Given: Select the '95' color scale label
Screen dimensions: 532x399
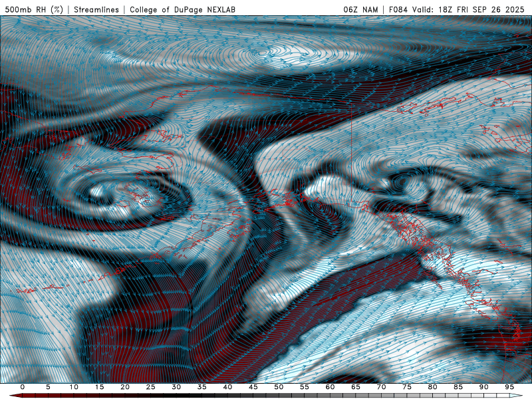Looking at the screenshot, I should click(509, 387).
